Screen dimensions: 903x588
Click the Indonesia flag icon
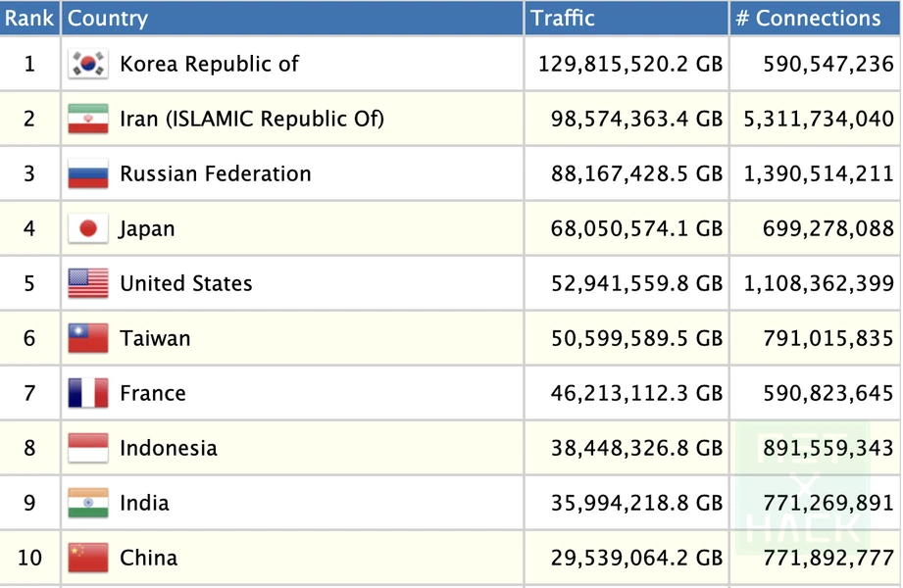(x=87, y=448)
